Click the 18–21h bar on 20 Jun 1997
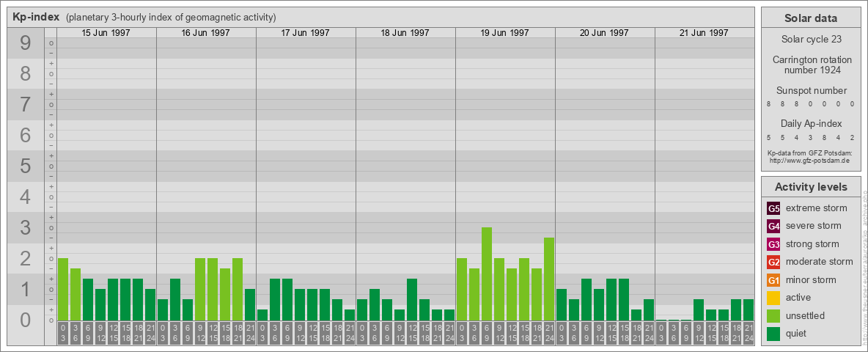The width and height of the screenshot is (868, 352). [x=636, y=315]
